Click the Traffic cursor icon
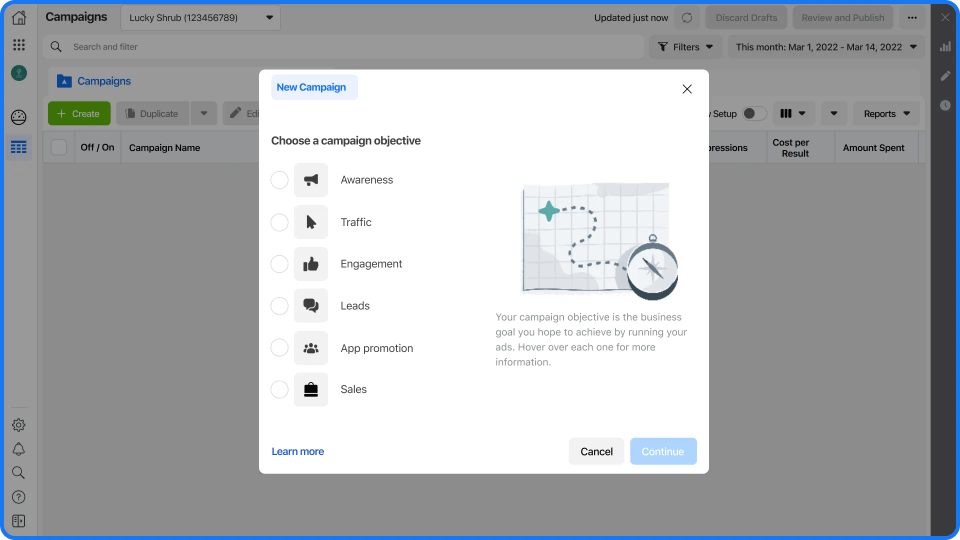 311,222
